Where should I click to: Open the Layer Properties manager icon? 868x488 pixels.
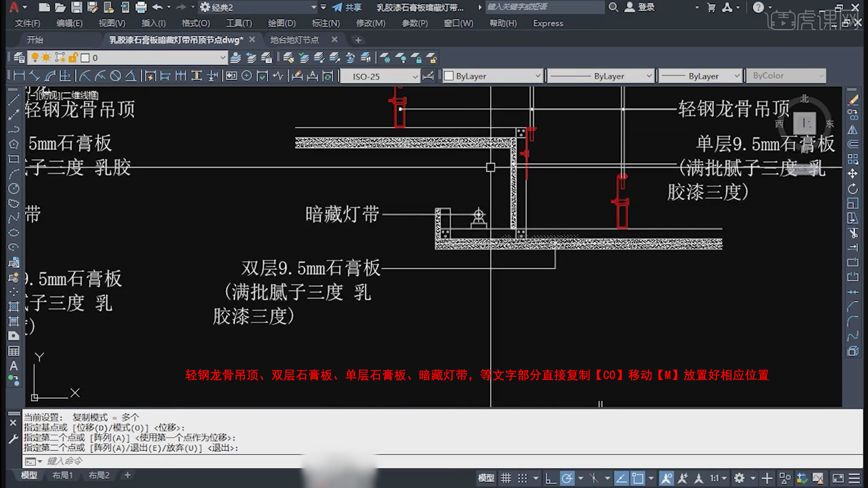coord(19,58)
